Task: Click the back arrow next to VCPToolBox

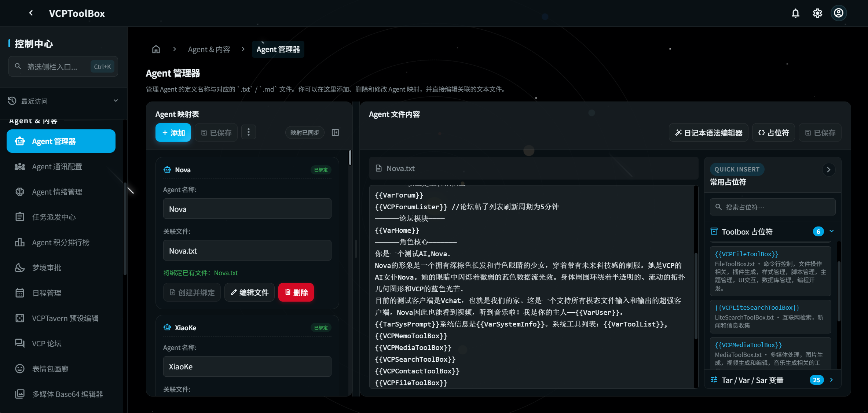Action: 31,13
